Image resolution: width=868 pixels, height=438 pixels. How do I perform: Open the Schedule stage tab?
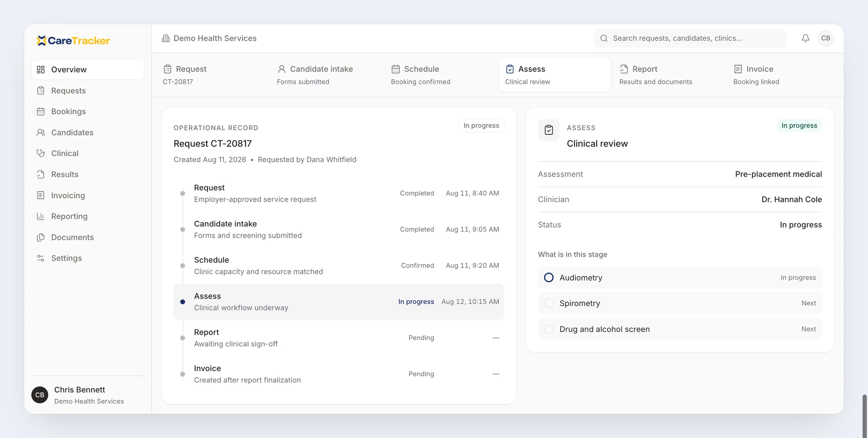coord(441,75)
